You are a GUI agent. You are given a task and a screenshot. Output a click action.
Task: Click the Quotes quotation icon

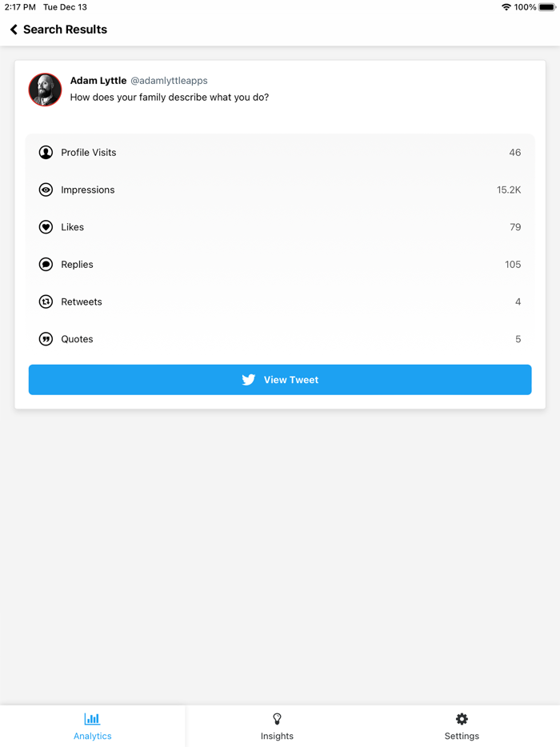[x=46, y=338]
